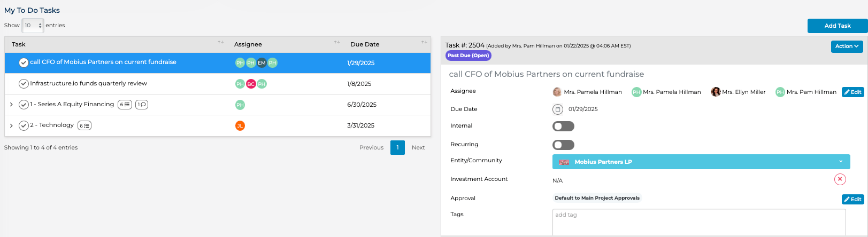Click Edit next to the assignees
This screenshot has width=868, height=237.
point(852,92)
